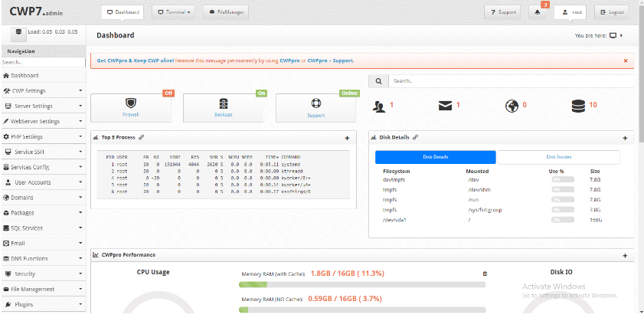
Task: Click the /dev/vda1 usage bar
Action: 563,220
